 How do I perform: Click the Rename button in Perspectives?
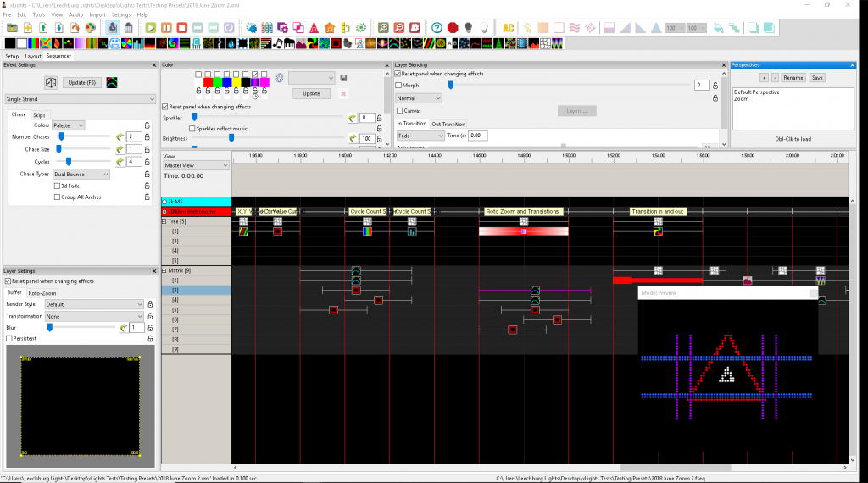point(793,78)
